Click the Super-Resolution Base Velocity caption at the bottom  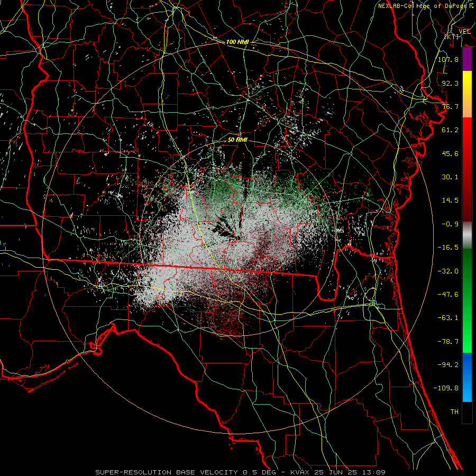tap(240, 472)
